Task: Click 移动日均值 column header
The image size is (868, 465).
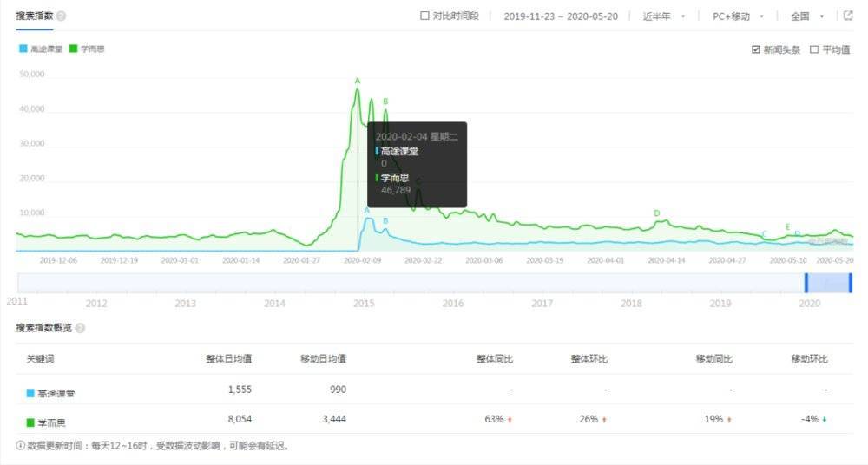Action: tap(323, 358)
